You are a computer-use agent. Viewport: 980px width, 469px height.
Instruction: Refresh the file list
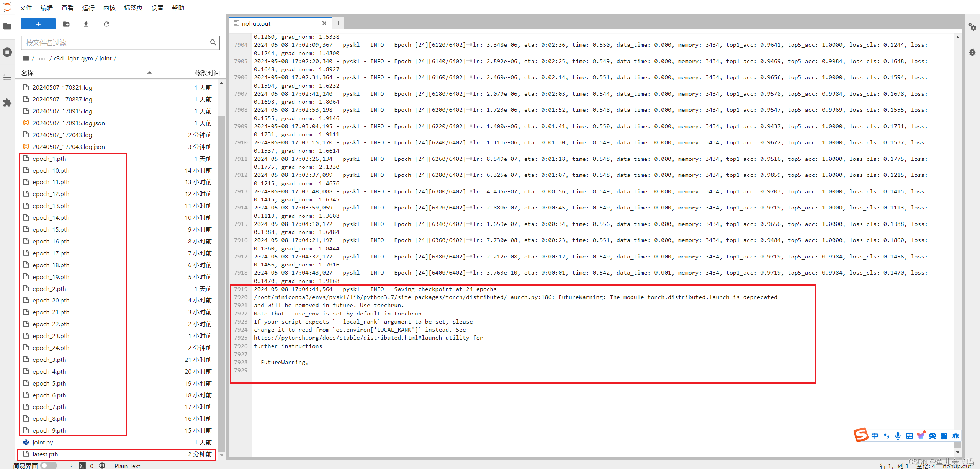106,24
